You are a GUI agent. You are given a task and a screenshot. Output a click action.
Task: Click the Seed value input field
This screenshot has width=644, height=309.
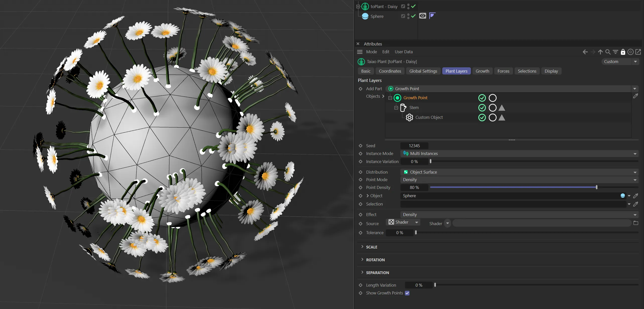pyautogui.click(x=414, y=146)
